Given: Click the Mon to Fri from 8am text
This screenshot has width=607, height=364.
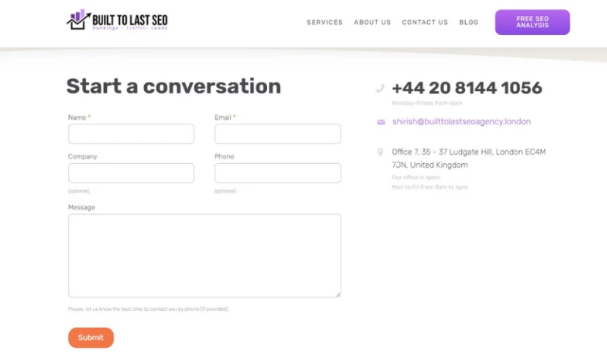Looking at the screenshot, I should [x=429, y=187].
